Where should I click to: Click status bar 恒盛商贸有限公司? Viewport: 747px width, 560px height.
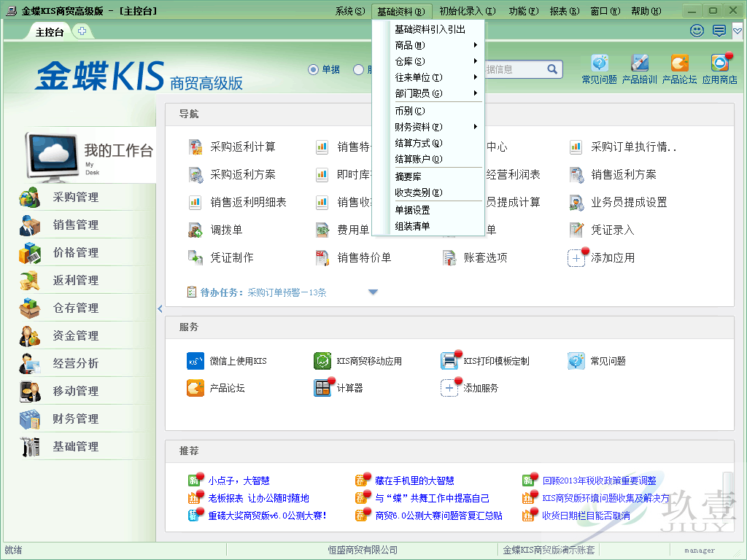click(363, 550)
